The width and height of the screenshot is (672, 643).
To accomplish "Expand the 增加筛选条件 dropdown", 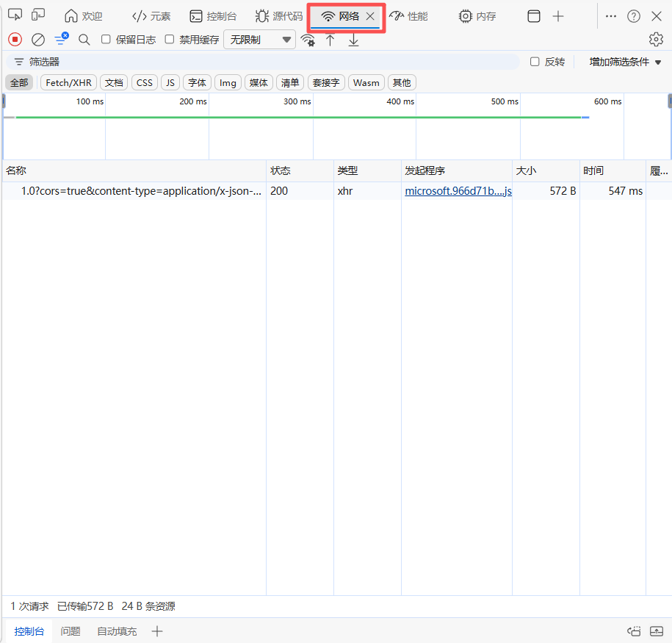I will click(x=625, y=62).
